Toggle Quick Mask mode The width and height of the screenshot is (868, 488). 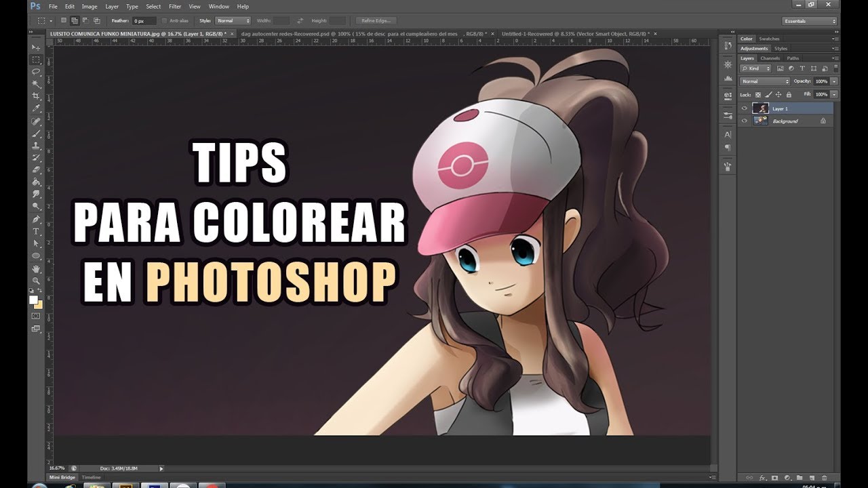(36, 316)
